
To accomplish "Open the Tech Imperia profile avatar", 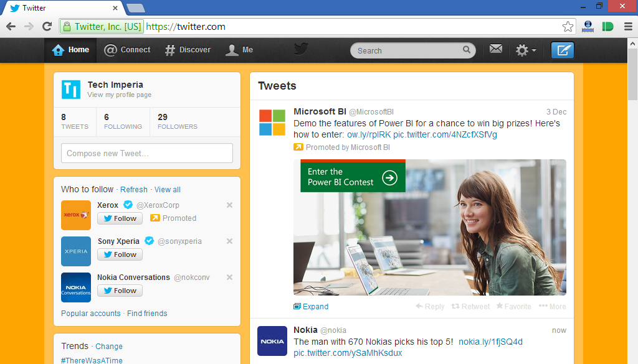I will [71, 90].
